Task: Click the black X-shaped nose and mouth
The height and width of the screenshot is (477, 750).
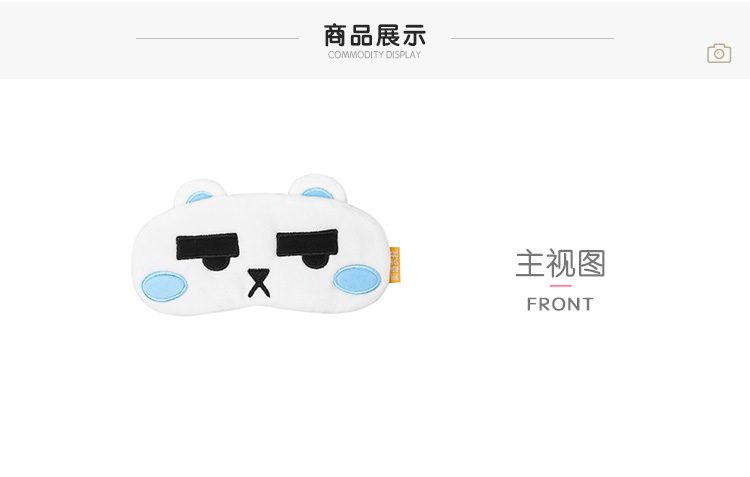Action: 259,283
